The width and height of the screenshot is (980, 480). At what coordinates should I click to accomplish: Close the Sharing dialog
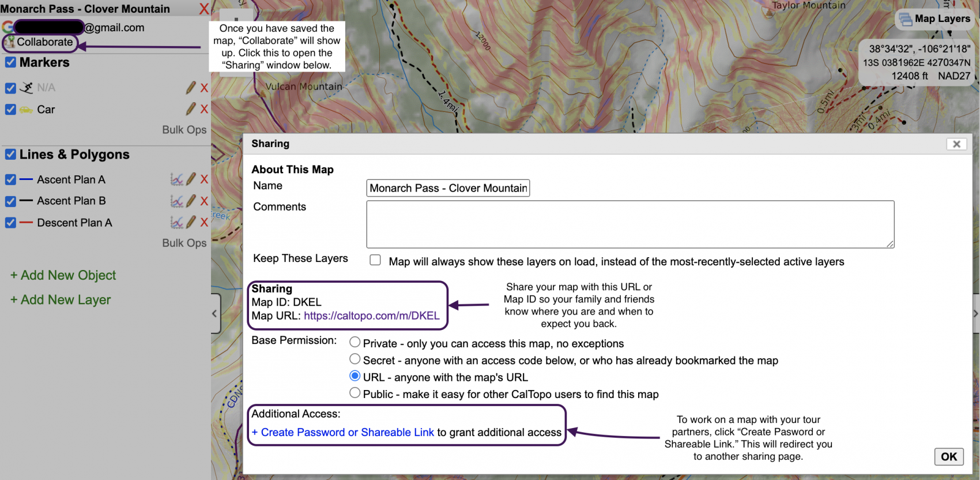click(x=956, y=144)
